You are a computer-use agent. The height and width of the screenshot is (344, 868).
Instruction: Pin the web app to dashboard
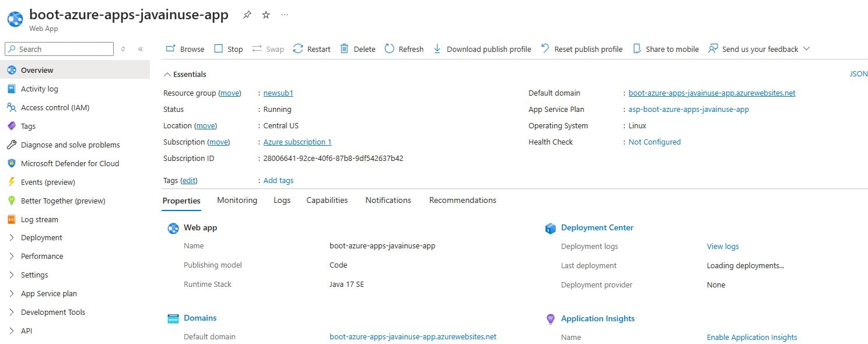247,15
